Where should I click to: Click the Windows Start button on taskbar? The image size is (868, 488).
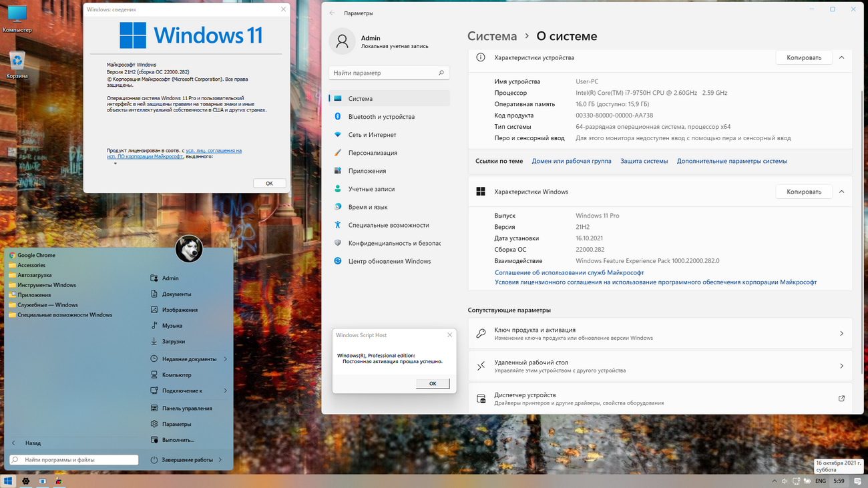coord(9,481)
